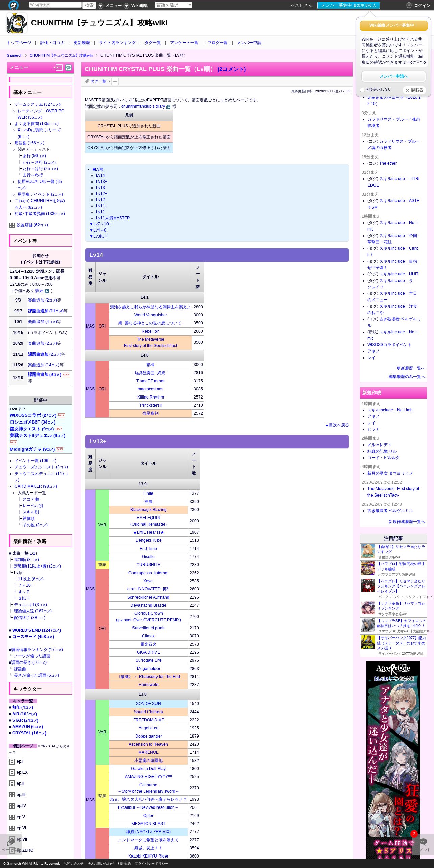Open the 食物語 リセマラ article thumbnail
The width and height of the screenshot is (434, 868).
[368, 551]
